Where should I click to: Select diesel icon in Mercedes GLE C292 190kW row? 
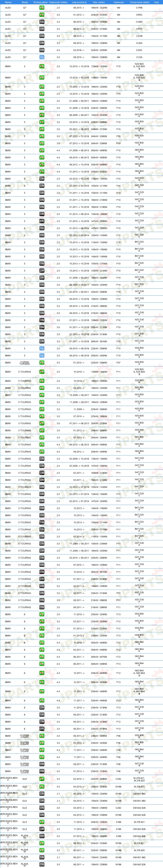(42, 808)
